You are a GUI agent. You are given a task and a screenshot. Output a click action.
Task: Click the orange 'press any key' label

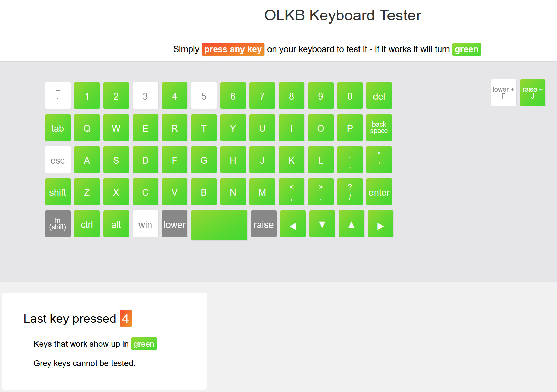(x=233, y=49)
